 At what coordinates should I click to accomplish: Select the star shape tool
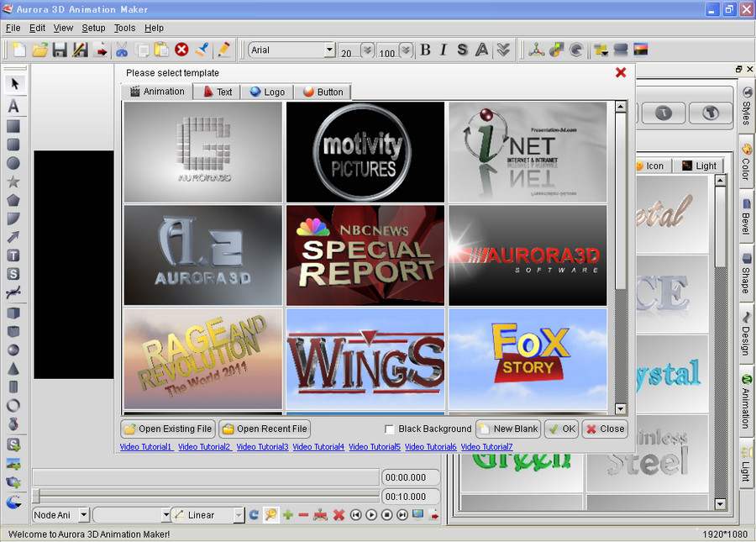[x=13, y=182]
